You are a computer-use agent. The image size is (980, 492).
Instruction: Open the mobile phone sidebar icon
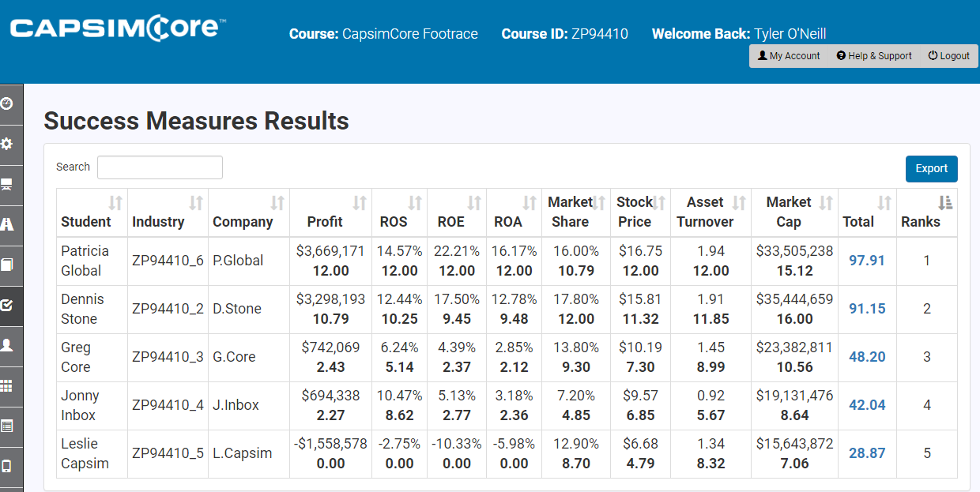point(7,465)
